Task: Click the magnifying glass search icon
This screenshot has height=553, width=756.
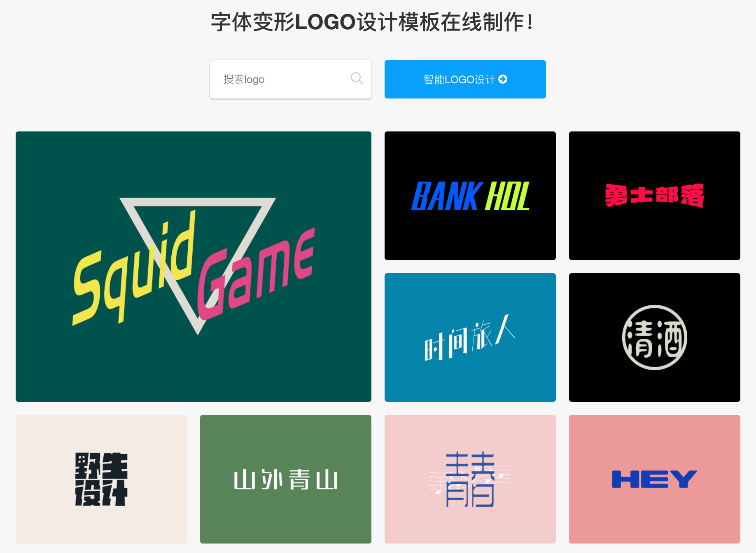Action: 357,78
